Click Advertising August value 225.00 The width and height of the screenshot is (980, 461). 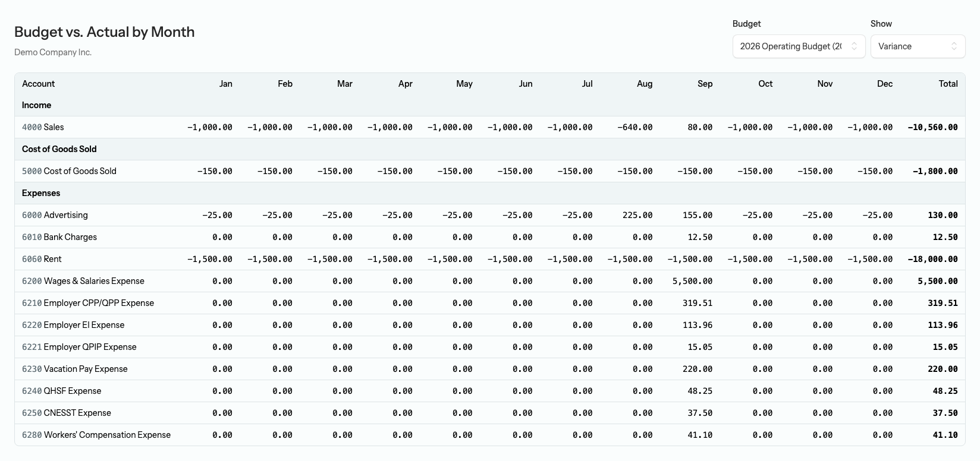(637, 215)
